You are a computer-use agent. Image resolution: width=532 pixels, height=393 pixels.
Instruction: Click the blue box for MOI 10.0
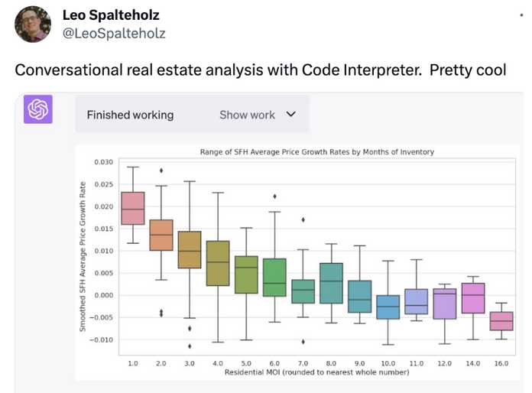(x=388, y=307)
